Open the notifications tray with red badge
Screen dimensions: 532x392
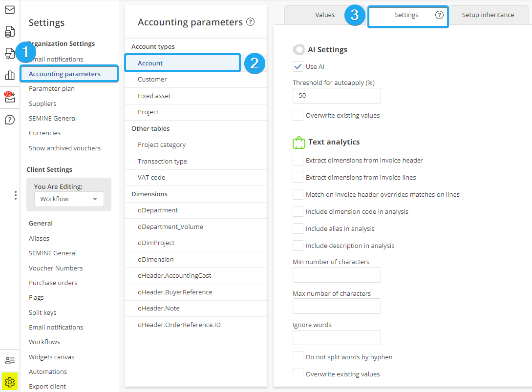[9, 97]
